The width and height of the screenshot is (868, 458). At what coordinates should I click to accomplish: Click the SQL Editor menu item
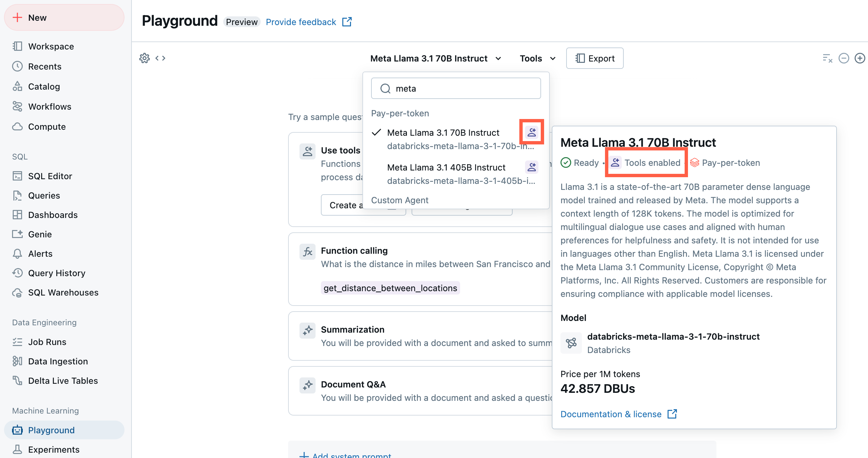(x=50, y=176)
